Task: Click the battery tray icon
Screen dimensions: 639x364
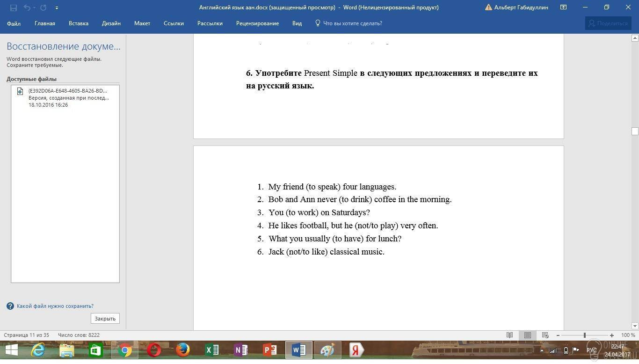Action: coord(566,350)
